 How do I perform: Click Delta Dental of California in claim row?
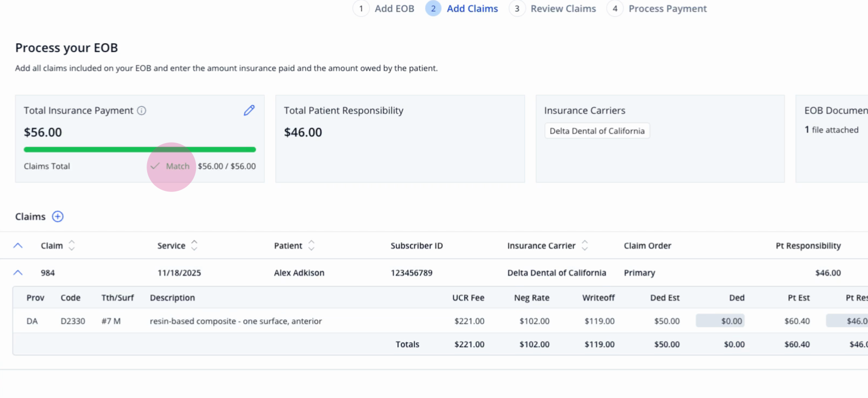coord(556,273)
